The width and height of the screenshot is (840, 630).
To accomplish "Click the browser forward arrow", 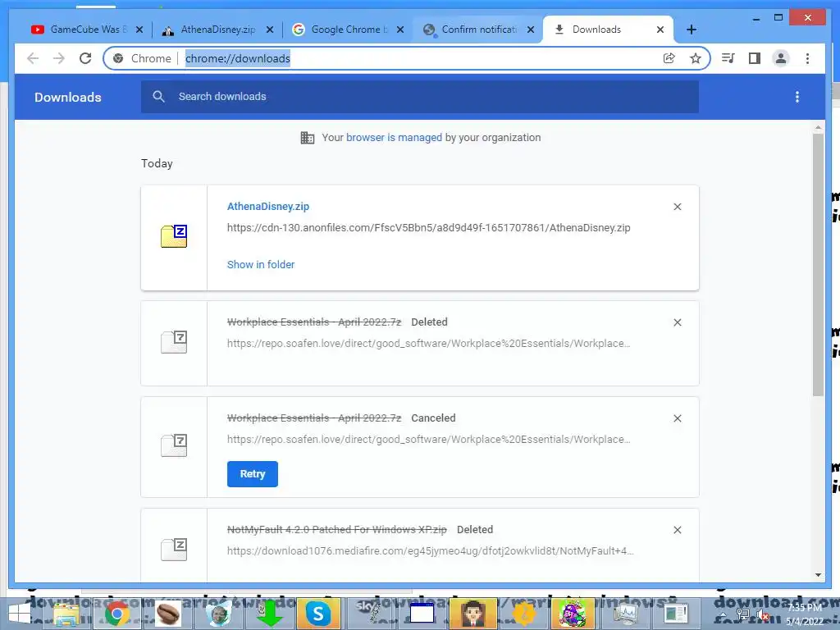I will point(59,58).
